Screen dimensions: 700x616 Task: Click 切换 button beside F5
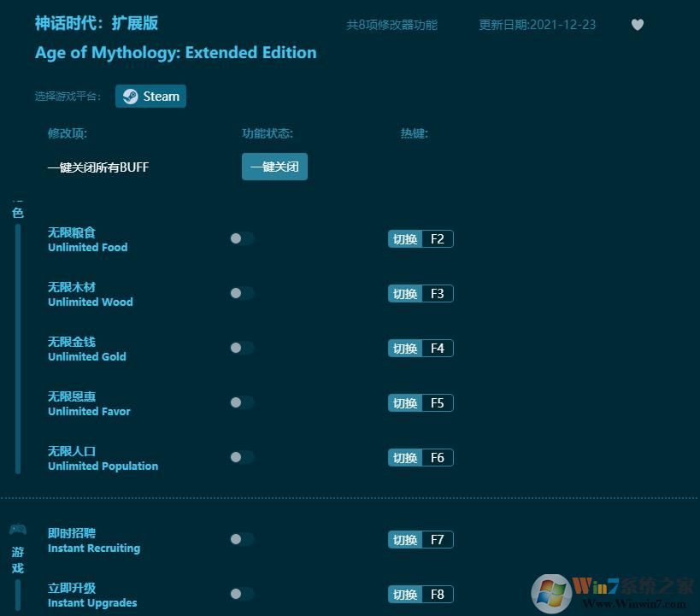point(405,403)
